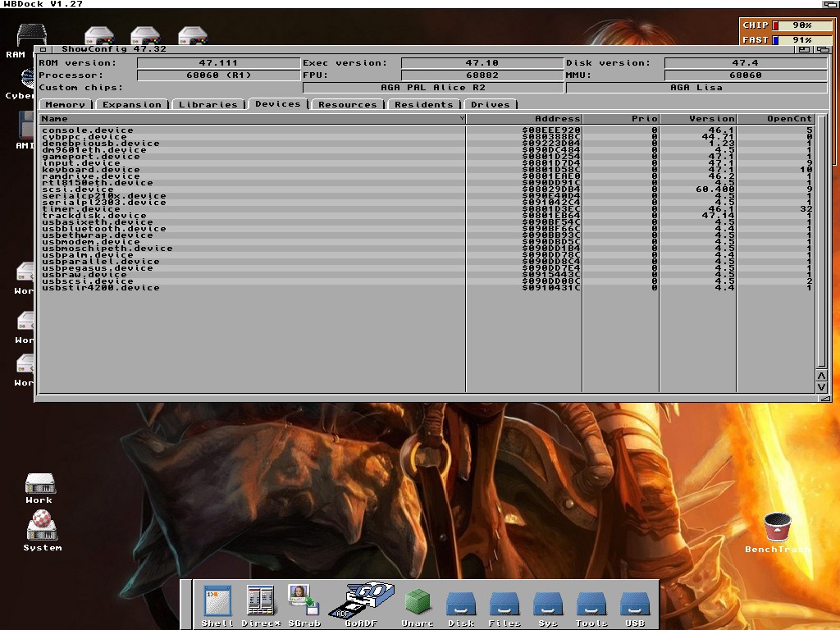Select the denebpiousb.device row
This screenshot has height=630, width=840.
click(x=427, y=144)
